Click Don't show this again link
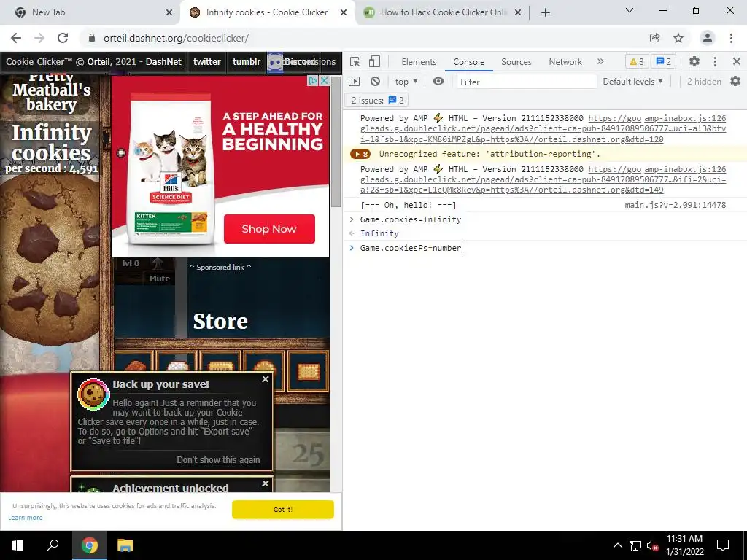 (218, 459)
